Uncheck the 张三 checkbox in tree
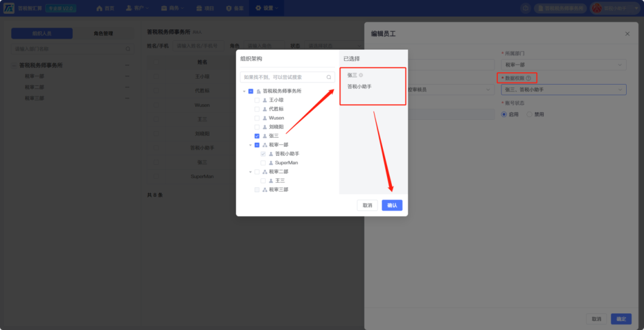 coord(257,136)
